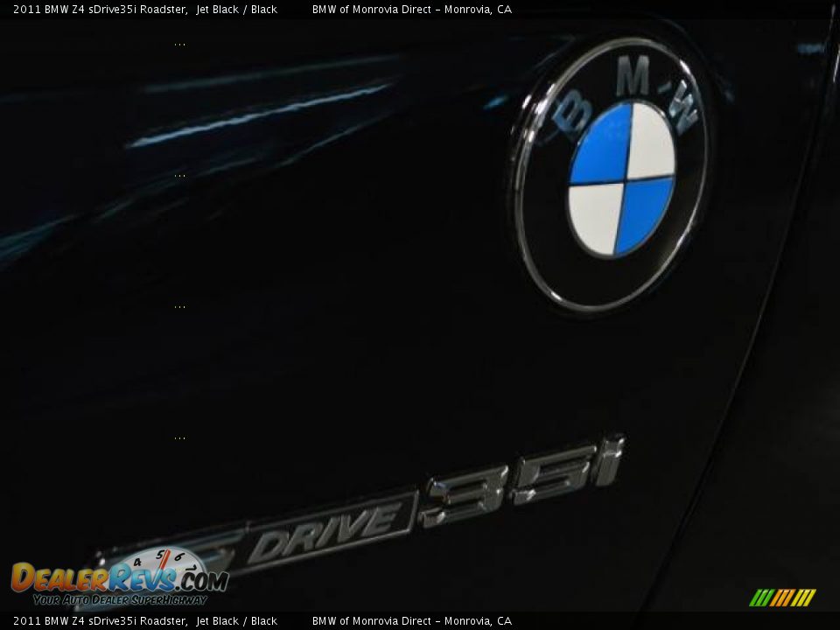840x630 pixels.
Task: Expand the header vehicle title bar
Action: 420,10
